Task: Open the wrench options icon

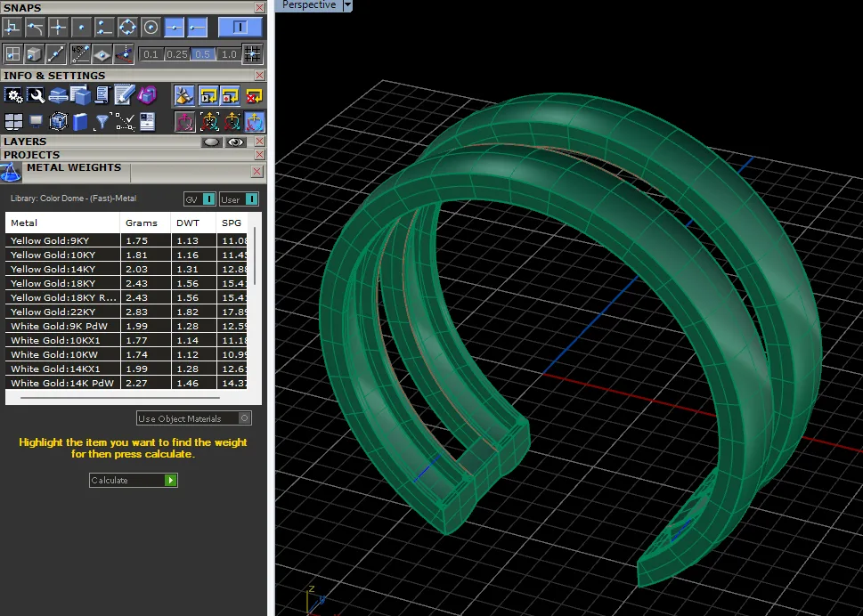Action: 36,96
